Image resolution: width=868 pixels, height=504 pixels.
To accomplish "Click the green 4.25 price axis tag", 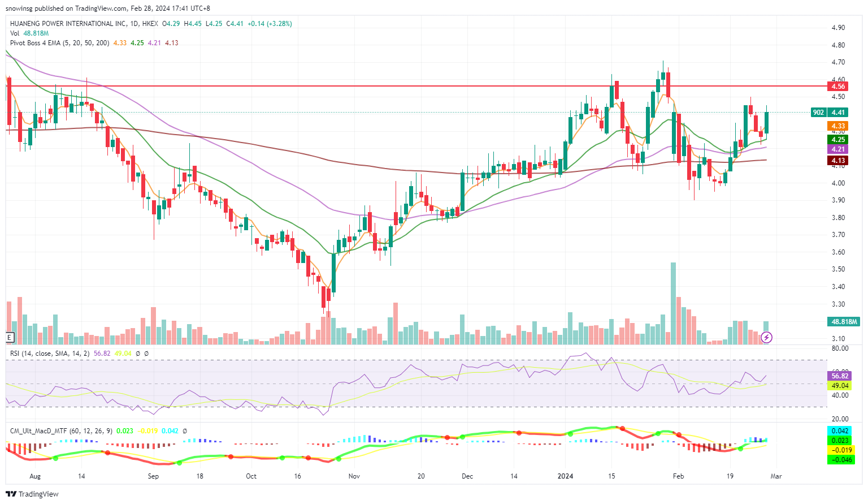I will pos(838,140).
